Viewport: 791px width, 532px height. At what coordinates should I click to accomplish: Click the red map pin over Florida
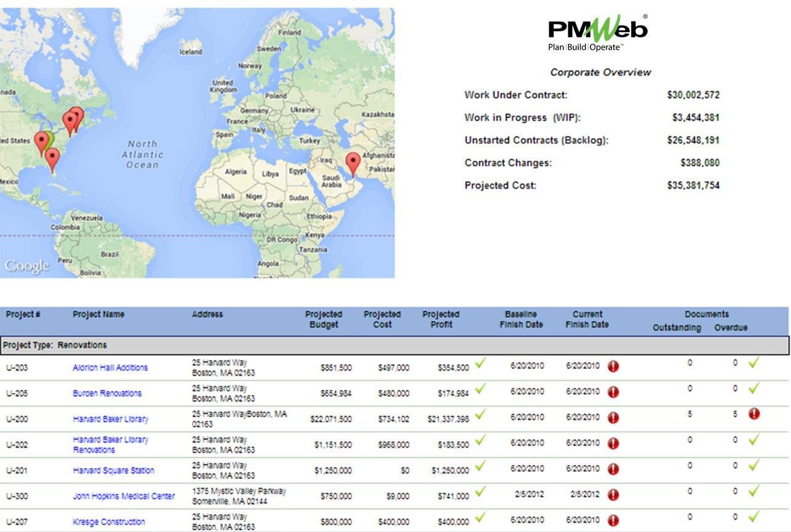tap(53, 160)
